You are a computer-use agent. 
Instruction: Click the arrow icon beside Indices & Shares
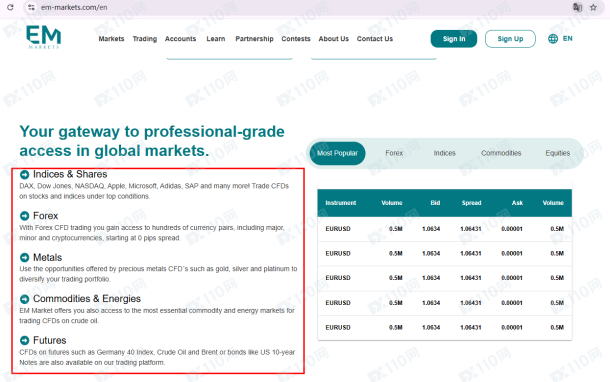click(x=25, y=174)
